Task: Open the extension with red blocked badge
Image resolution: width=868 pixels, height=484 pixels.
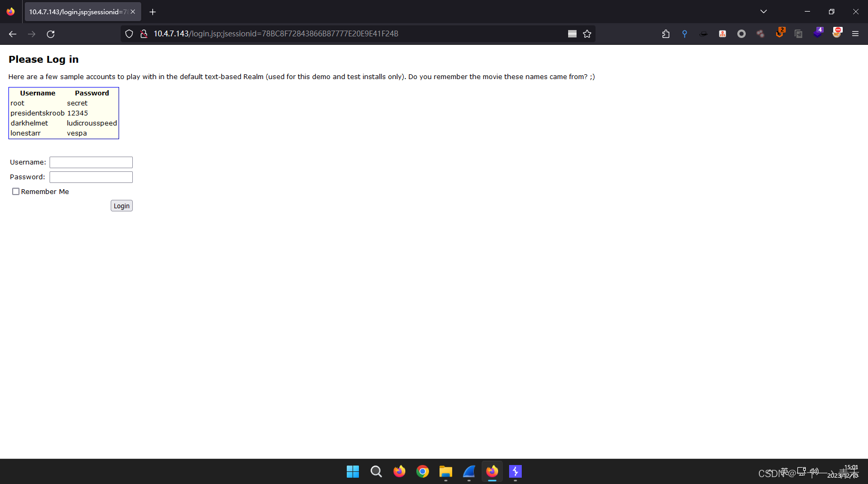Action: point(837,33)
